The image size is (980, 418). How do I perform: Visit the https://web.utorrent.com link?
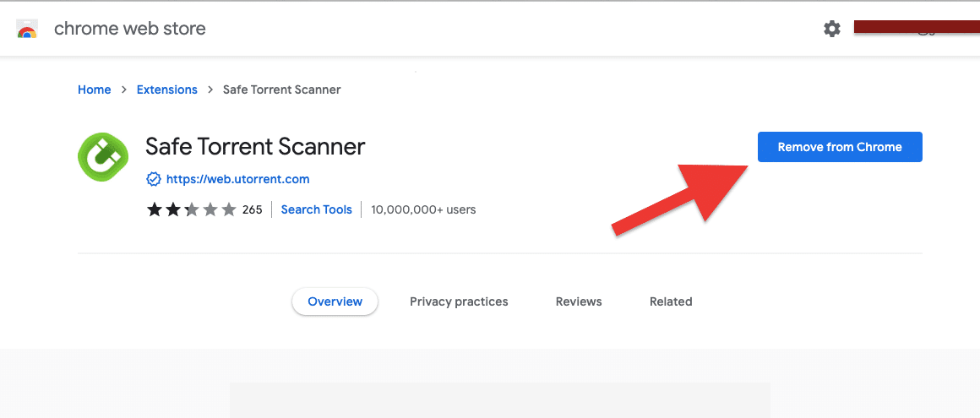[237, 179]
